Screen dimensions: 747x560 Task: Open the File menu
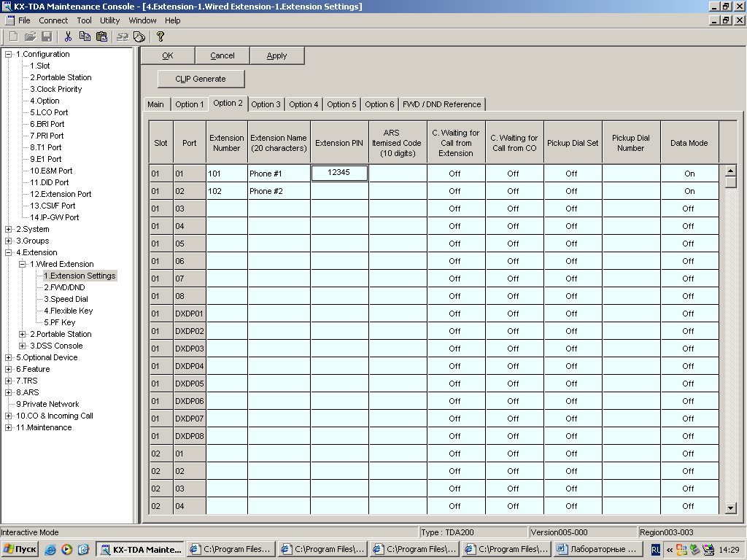click(x=24, y=20)
